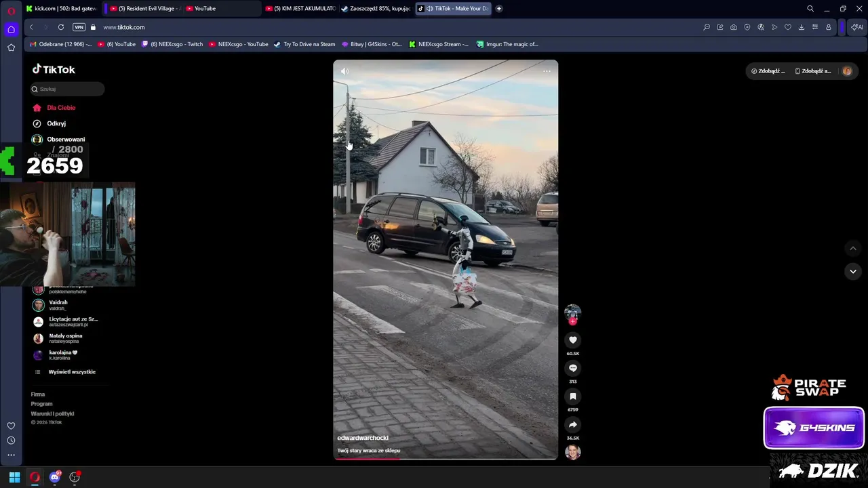Open Warunki i polityki footer link
The width and height of the screenshot is (868, 488).
[x=52, y=413]
